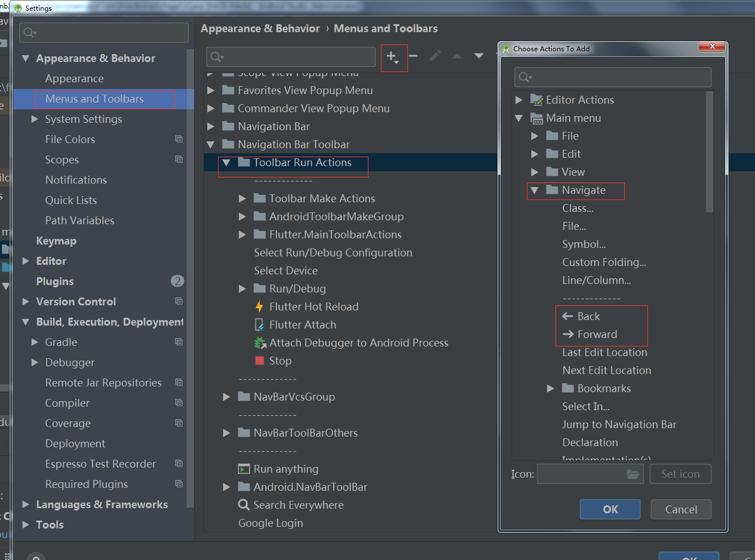Click the search field in Choose Actions dialog
755x560 pixels.
pos(612,77)
